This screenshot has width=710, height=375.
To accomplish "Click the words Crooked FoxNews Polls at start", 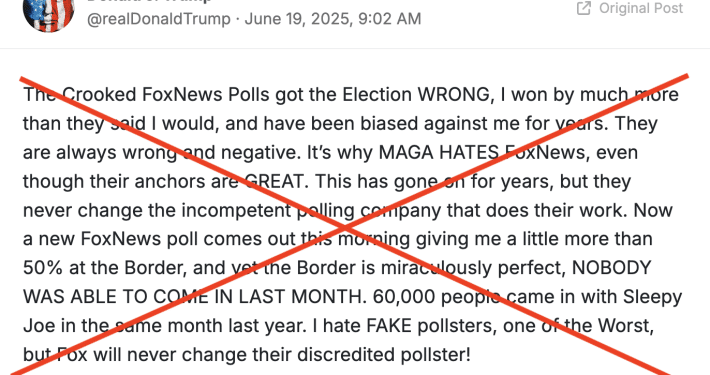I will point(166,95).
